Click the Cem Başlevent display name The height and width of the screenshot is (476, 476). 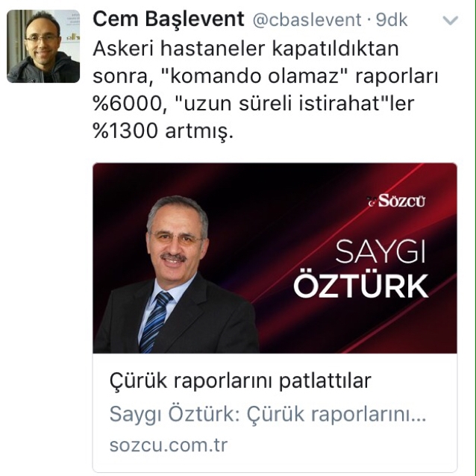tap(169, 19)
